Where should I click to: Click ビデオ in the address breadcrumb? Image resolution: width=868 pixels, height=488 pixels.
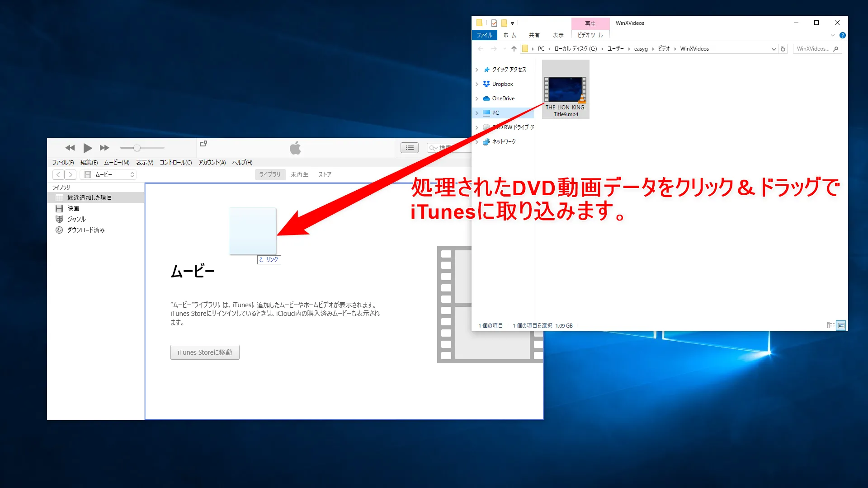coord(664,49)
